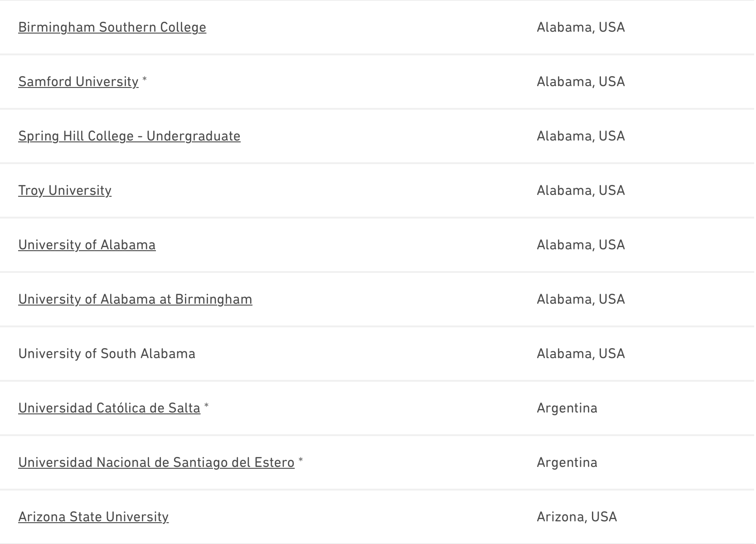This screenshot has width=756, height=544.
Task: Open the Universidad Católica de Salta link
Action: pos(109,408)
